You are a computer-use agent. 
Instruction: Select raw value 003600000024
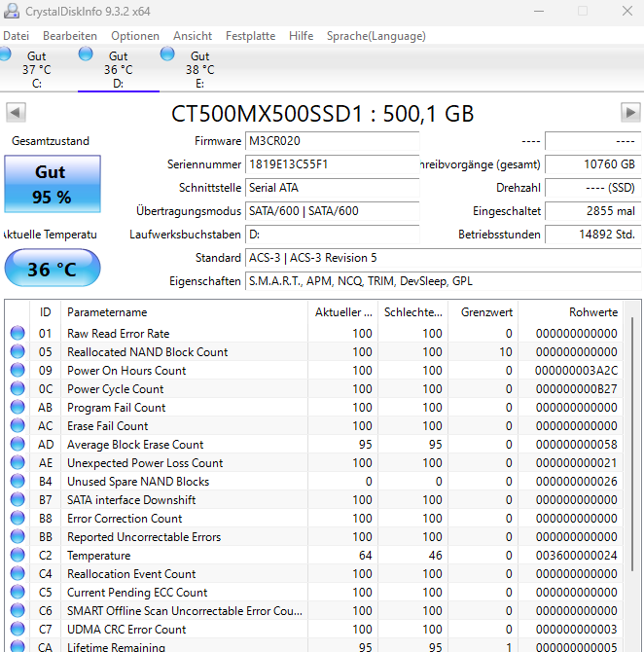point(576,556)
